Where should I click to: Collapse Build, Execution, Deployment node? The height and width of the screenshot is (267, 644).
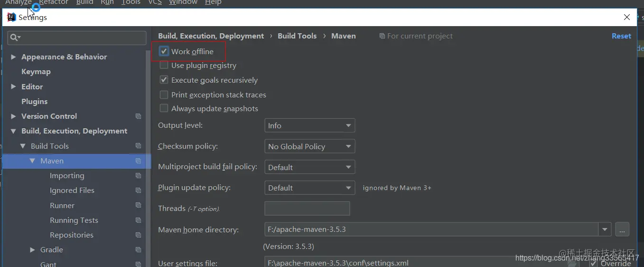coord(13,131)
